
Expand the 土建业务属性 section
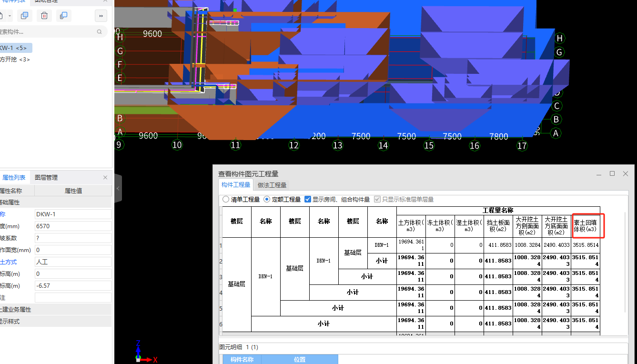pos(56,309)
